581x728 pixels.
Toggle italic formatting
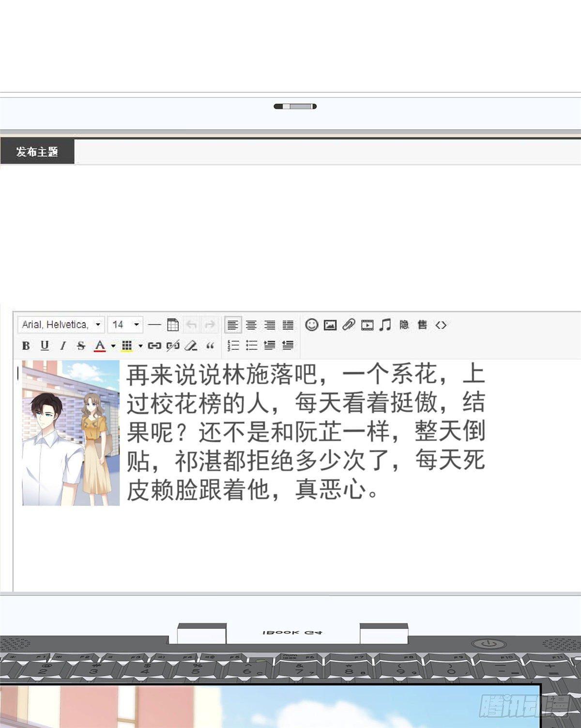click(62, 346)
